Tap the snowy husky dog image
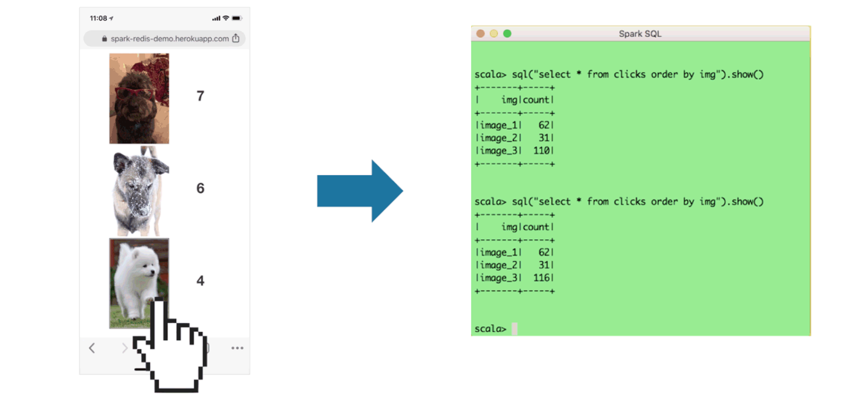Image resolution: width=868 pixels, height=397 pixels. 139,191
